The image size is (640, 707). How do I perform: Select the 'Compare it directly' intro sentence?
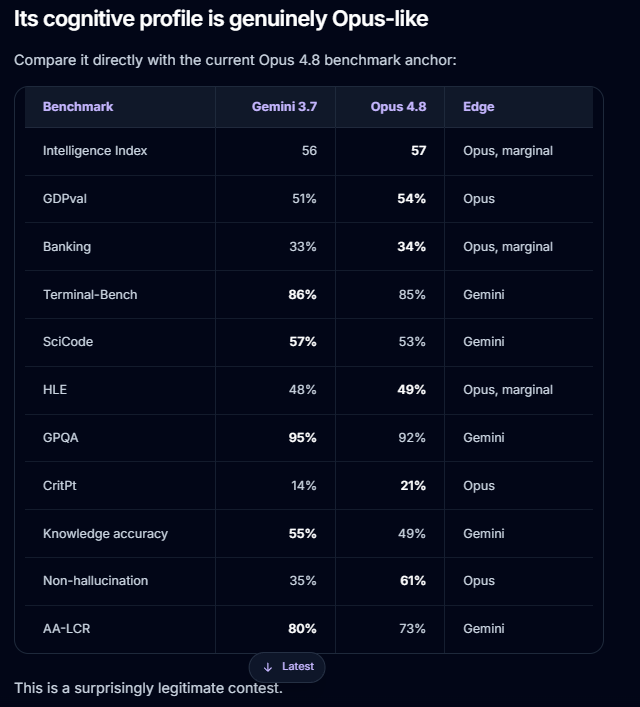click(235, 60)
